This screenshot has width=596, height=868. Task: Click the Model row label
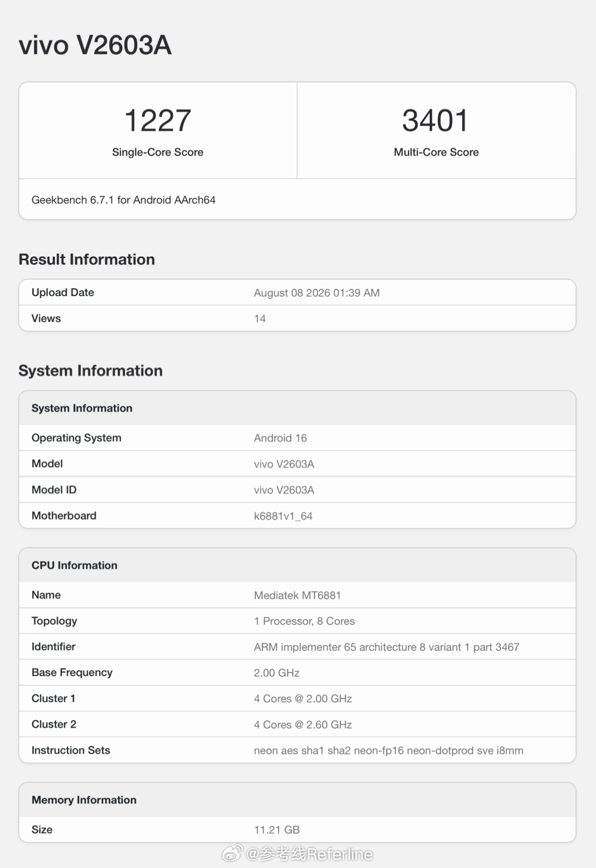point(47,463)
